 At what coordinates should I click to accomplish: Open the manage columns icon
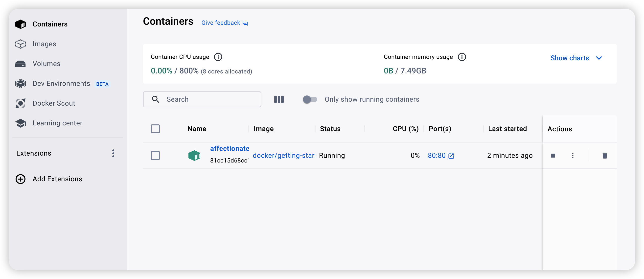[279, 99]
